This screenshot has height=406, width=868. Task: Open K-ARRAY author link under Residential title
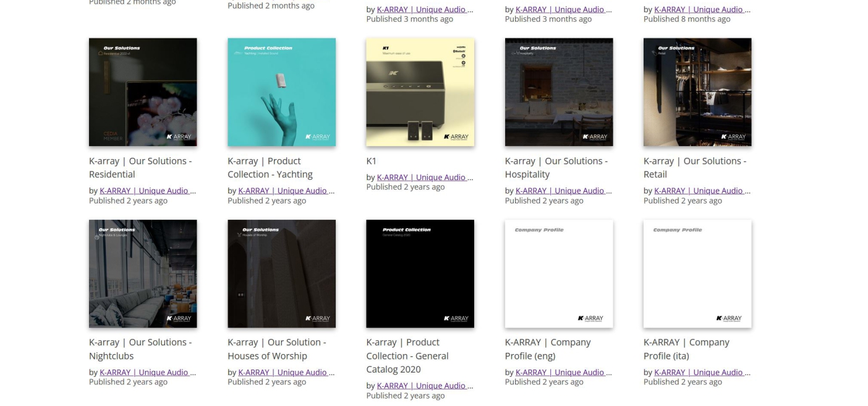point(148,191)
